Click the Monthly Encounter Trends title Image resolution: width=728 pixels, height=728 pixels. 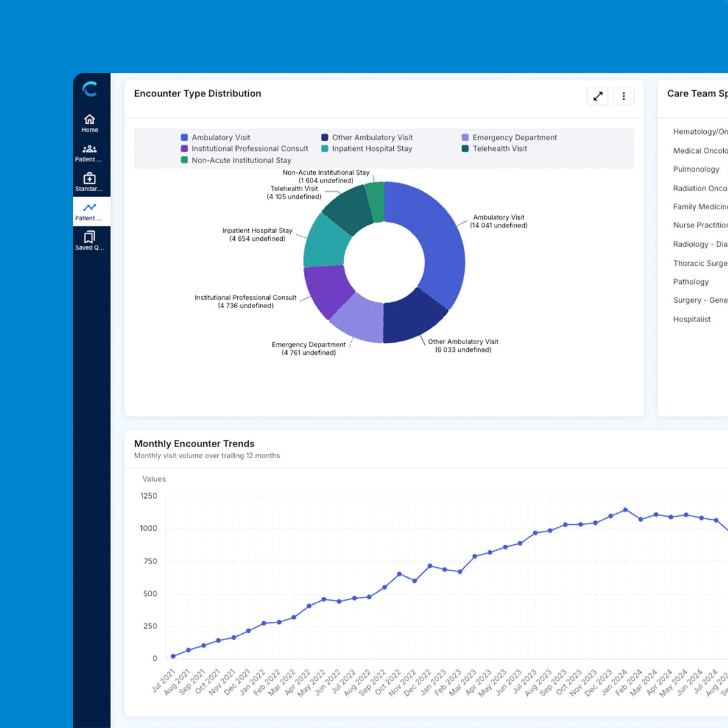194,444
